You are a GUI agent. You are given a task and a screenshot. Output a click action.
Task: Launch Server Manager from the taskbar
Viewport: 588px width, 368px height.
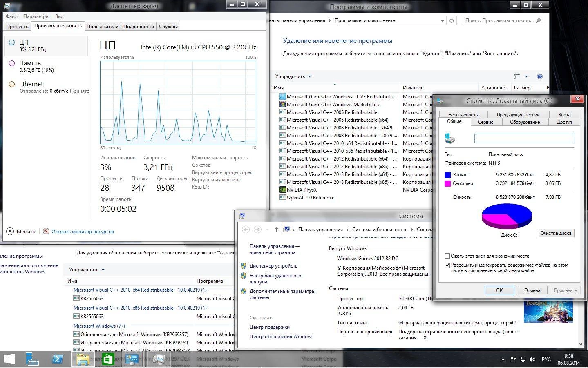pyautogui.click(x=32, y=359)
